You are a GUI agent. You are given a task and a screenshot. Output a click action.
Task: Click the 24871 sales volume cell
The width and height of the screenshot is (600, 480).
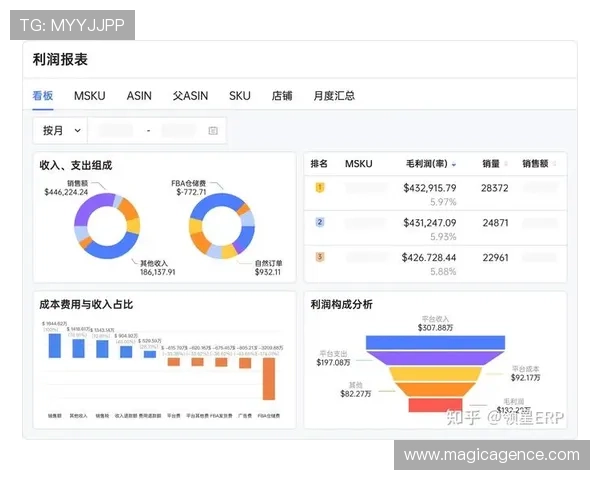(x=495, y=223)
